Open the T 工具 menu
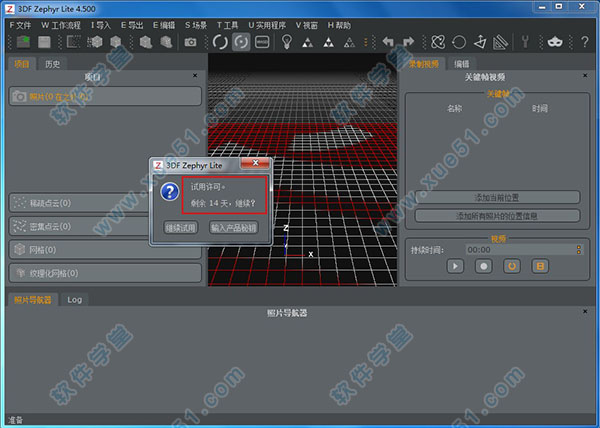The width and height of the screenshot is (600, 428). (227, 25)
